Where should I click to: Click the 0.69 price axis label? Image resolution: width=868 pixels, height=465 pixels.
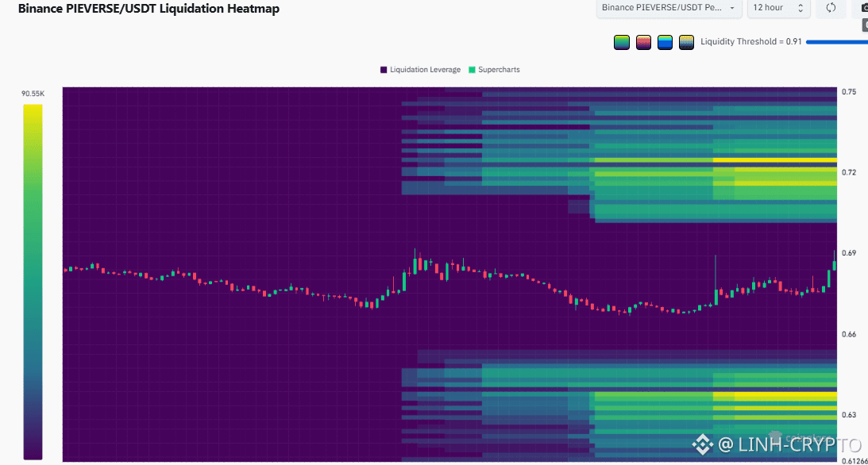pos(849,253)
